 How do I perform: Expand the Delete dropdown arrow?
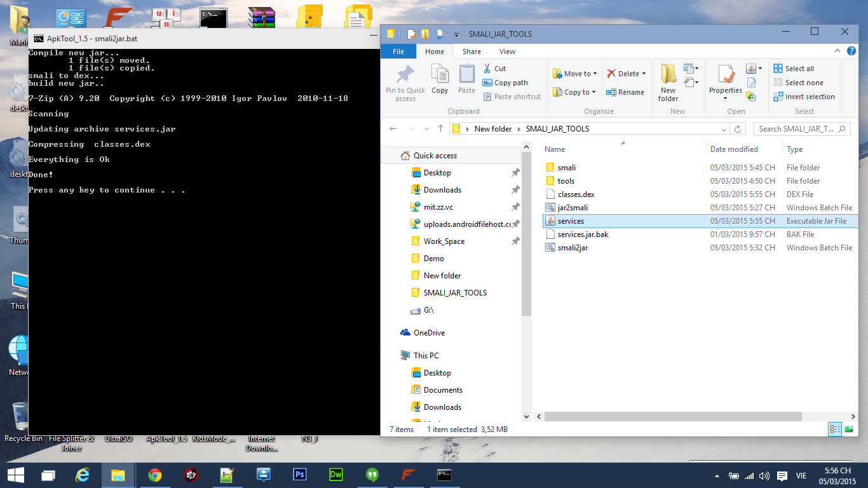tap(644, 74)
